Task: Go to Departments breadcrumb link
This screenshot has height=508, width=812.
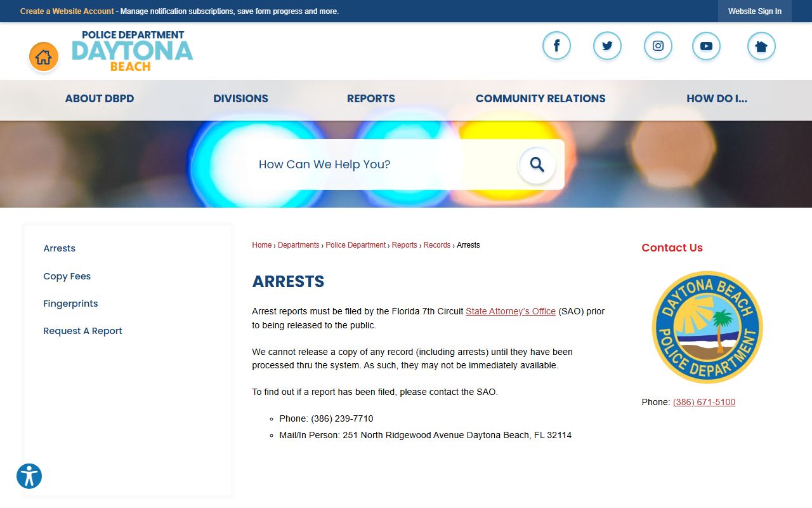Action: coord(299,245)
